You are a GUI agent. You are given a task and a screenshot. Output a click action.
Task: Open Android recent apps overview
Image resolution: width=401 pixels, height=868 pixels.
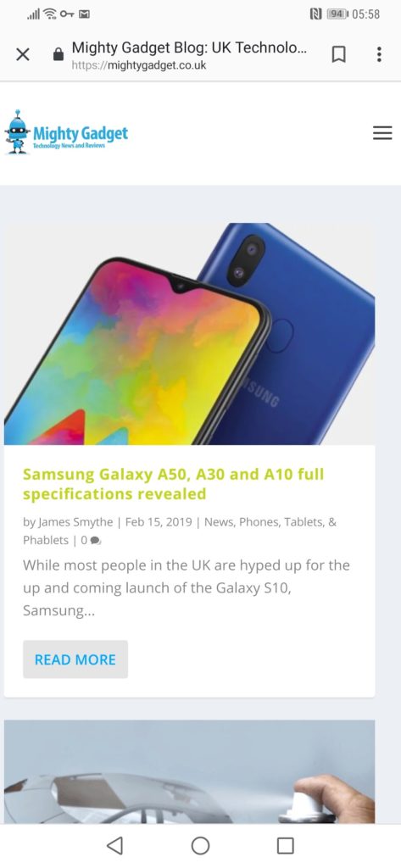click(x=285, y=845)
